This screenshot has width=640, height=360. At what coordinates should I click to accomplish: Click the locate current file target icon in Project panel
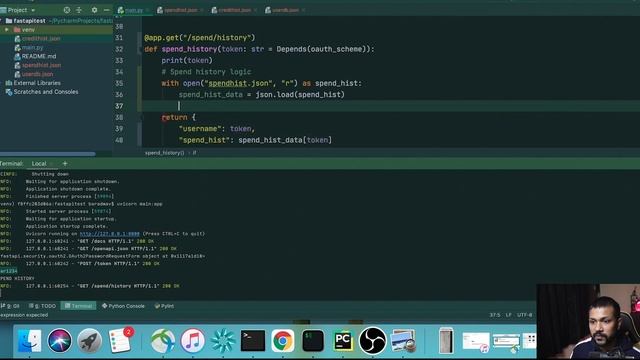tap(67, 10)
